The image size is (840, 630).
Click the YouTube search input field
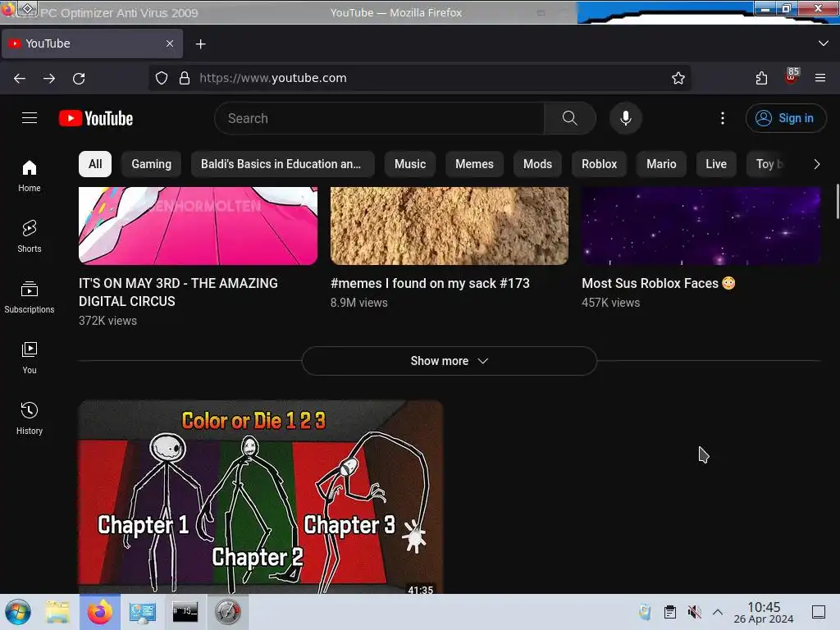coord(379,118)
